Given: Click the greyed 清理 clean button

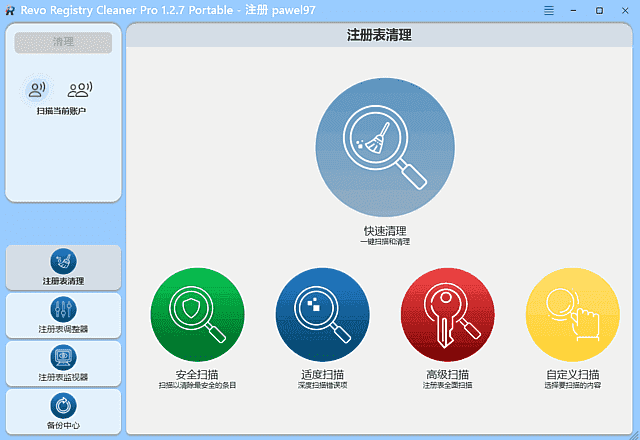Looking at the screenshot, I should tap(63, 42).
